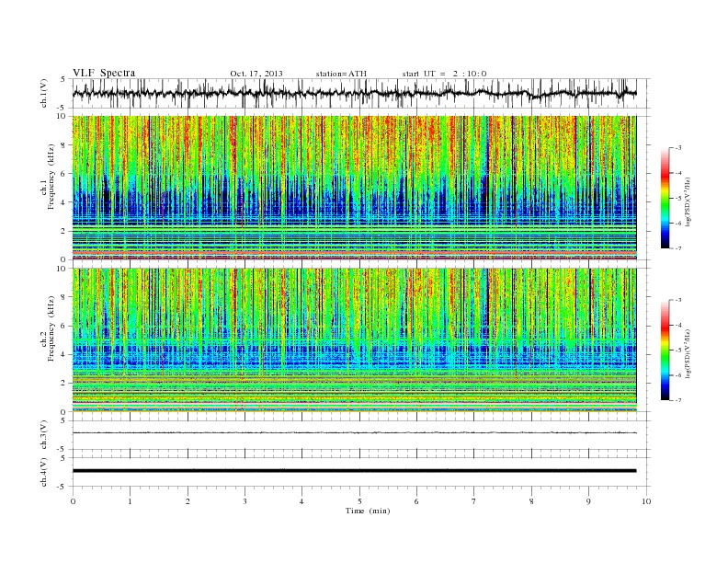The height and width of the screenshot is (563, 728).
Task: Click time axis tick label "10"
Action: (646, 501)
